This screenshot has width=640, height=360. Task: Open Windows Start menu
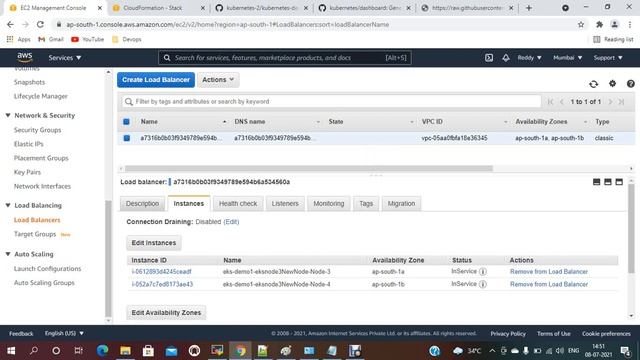11,351
